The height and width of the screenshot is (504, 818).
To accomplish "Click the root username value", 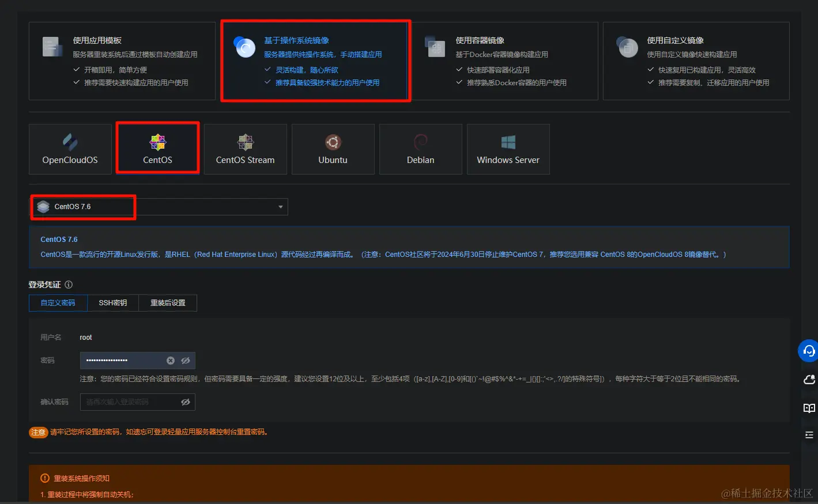I will pyautogui.click(x=86, y=338).
